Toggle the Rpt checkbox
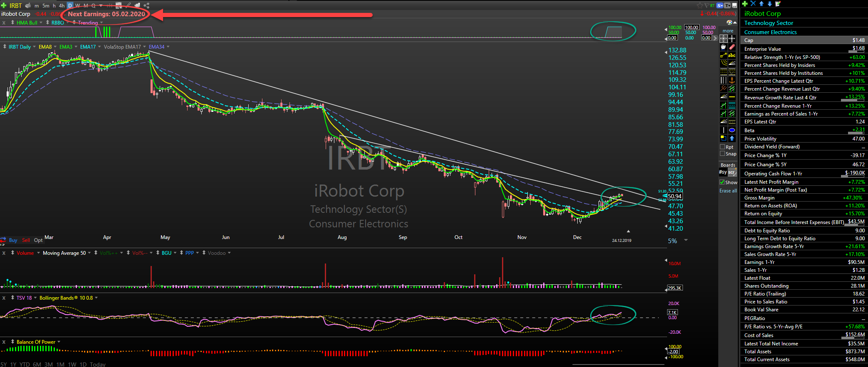 click(x=722, y=147)
